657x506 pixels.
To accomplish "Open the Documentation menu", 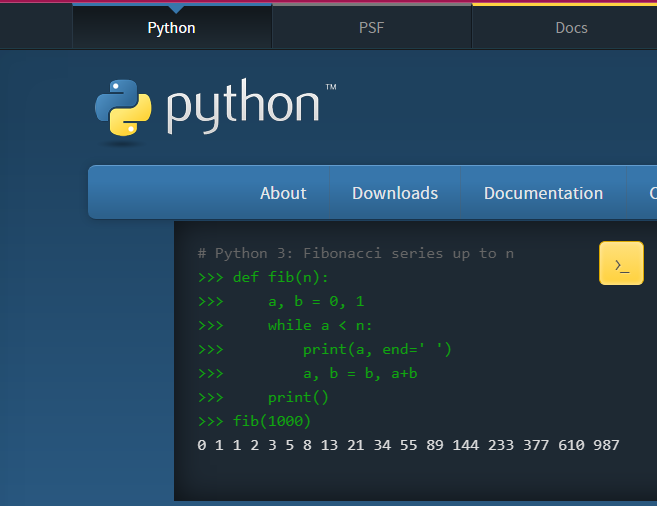I will coord(543,193).
